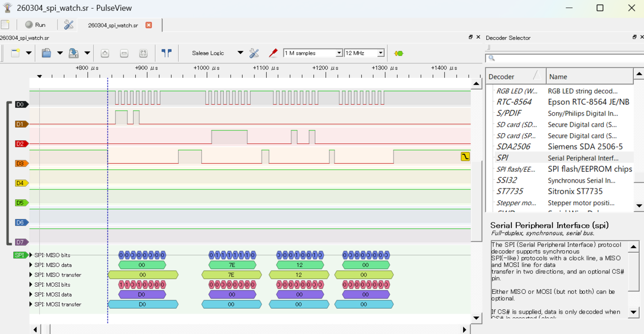Select the D6 channel label
This screenshot has height=334, width=644.
21,222
